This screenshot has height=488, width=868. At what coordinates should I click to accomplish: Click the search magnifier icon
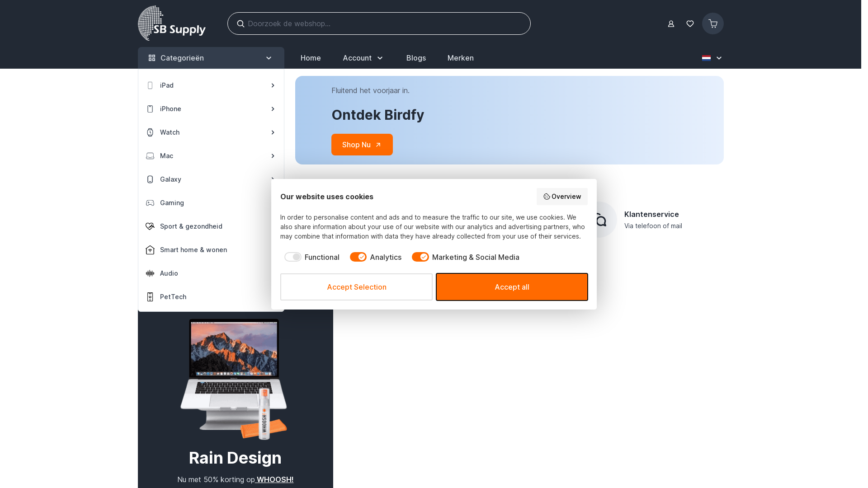241,23
